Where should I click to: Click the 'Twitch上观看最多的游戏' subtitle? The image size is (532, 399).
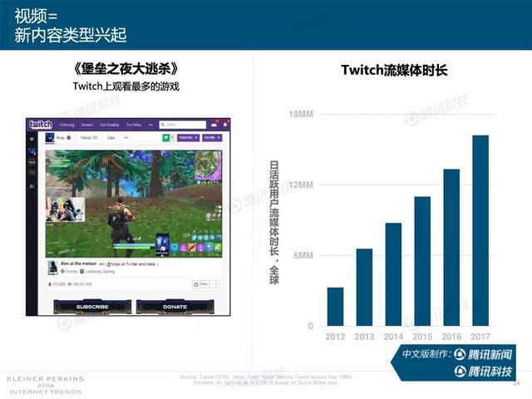point(126,86)
